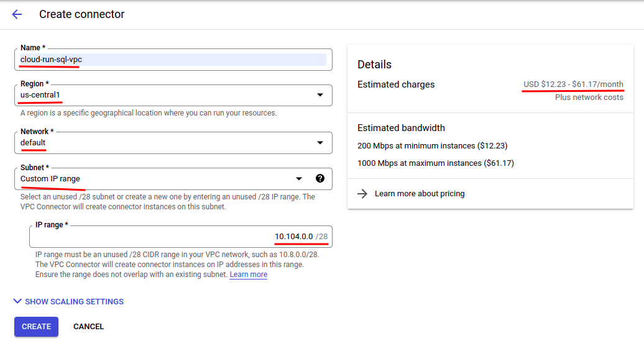This screenshot has width=644, height=341.
Task: Click the estimated charges amount
Action: [573, 84]
